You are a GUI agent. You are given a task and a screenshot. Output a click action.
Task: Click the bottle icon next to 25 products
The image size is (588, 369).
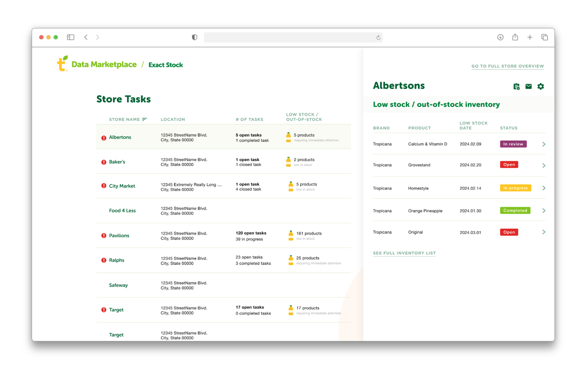[x=291, y=260]
